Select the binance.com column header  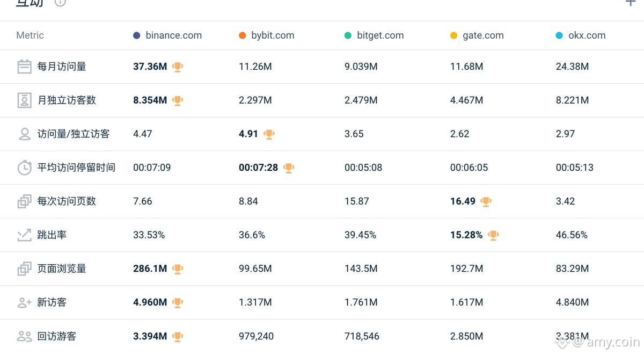(167, 35)
